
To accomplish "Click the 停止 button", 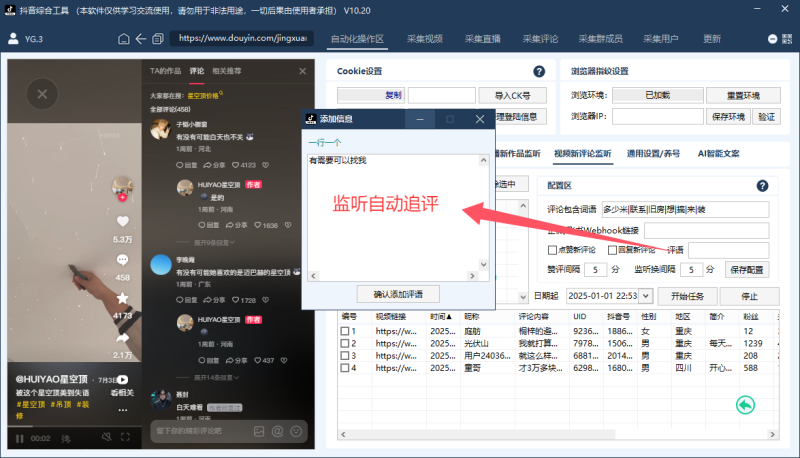I will [749, 296].
